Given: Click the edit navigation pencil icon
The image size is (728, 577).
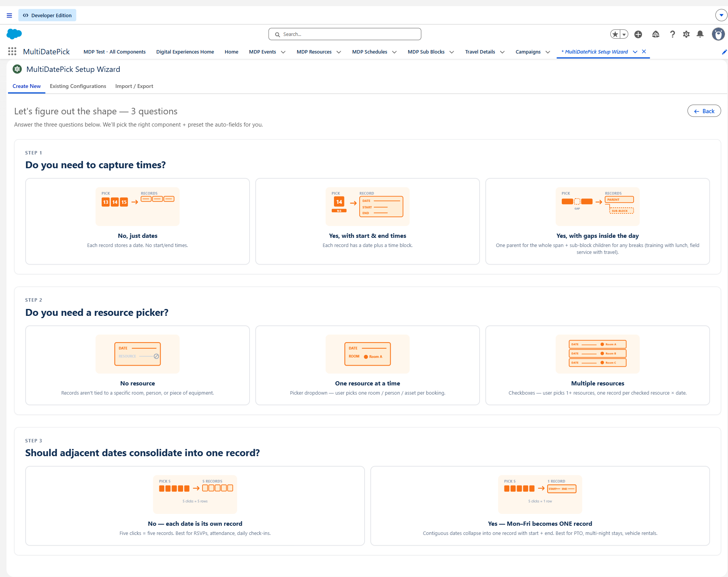Looking at the screenshot, I should tap(724, 52).
